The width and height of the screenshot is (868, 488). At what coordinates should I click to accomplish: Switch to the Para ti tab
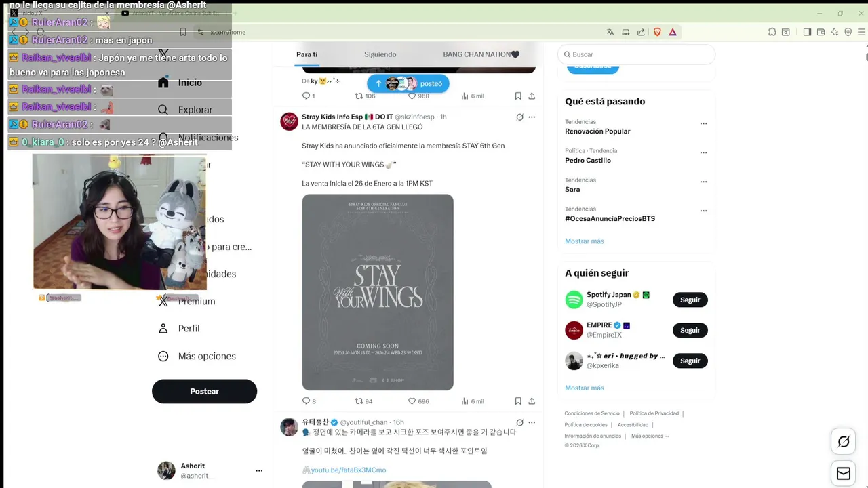click(x=307, y=54)
